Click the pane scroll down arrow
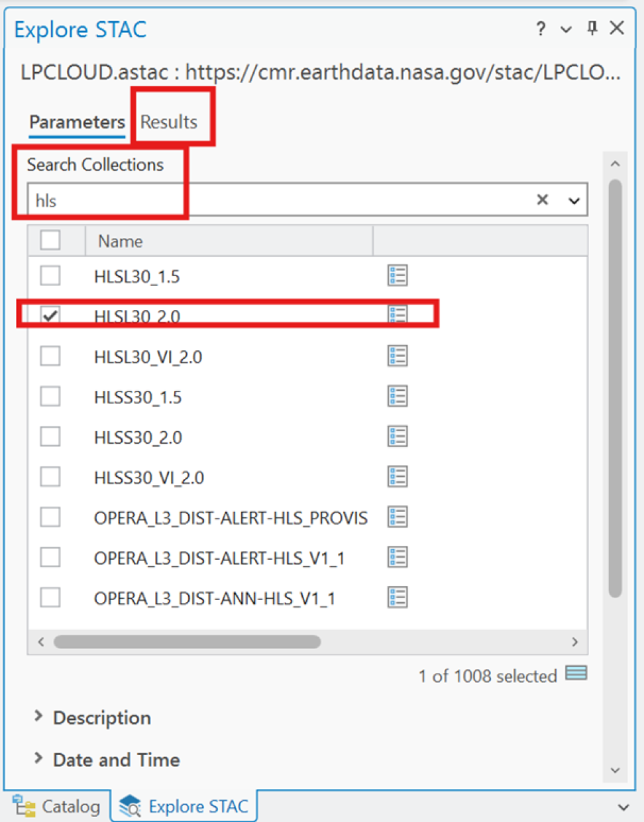 615,770
